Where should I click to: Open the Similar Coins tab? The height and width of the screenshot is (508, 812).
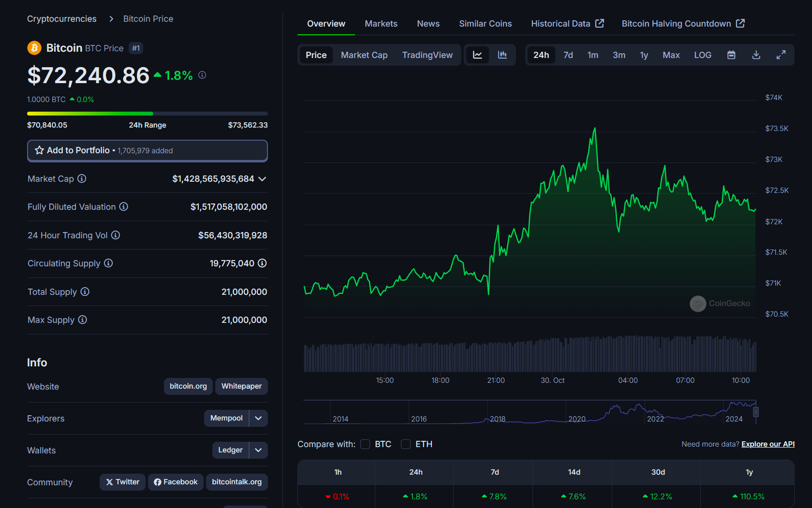(x=485, y=24)
